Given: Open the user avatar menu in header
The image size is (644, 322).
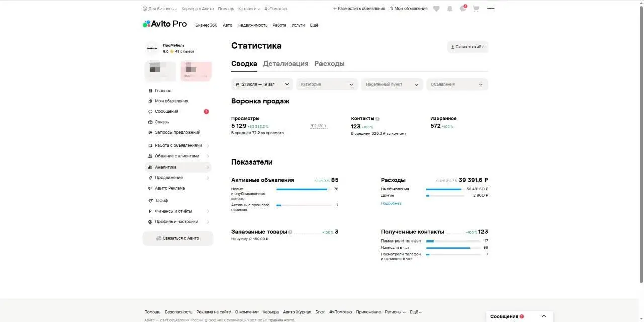Looking at the screenshot, I should point(491,9).
